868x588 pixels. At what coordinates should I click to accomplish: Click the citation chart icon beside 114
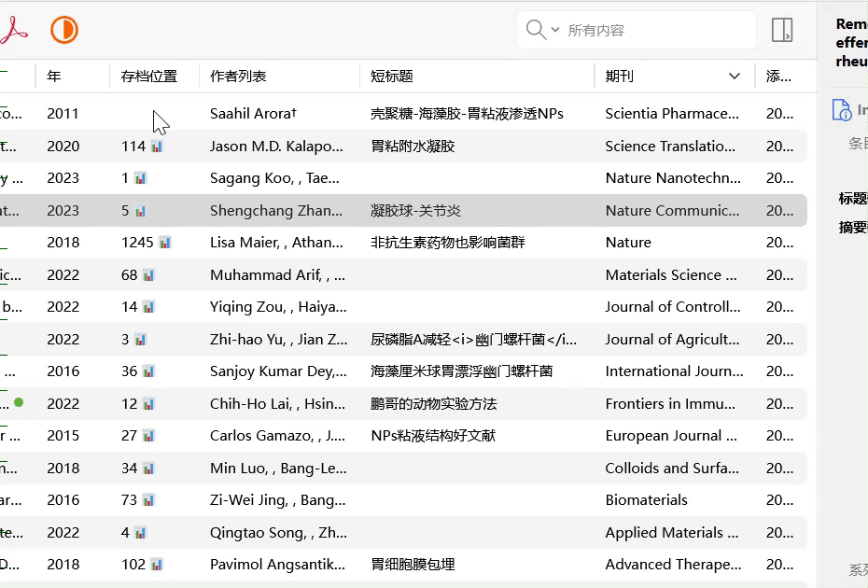157,147
